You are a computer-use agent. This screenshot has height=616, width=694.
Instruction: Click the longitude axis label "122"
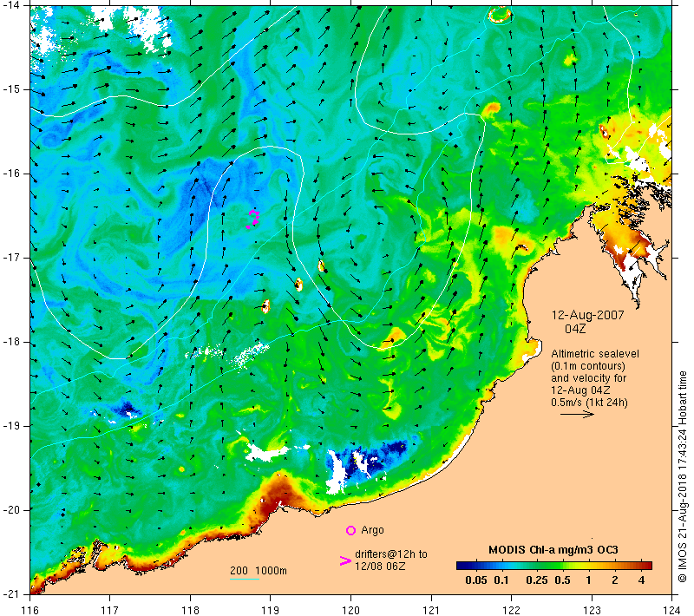[x=511, y=610]
